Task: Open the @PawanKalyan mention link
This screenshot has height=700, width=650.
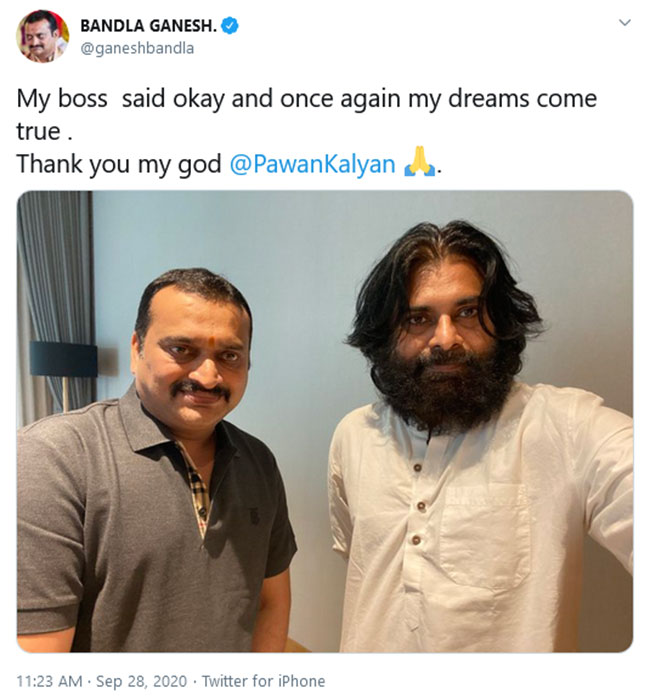Action: click(312, 164)
